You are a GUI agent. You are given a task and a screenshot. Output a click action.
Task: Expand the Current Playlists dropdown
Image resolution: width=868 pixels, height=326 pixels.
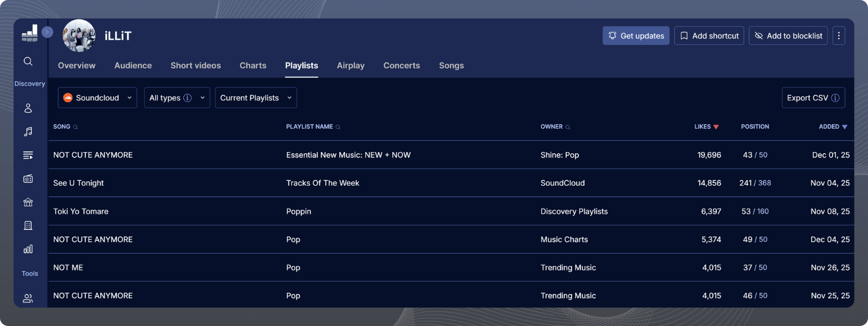coord(256,98)
